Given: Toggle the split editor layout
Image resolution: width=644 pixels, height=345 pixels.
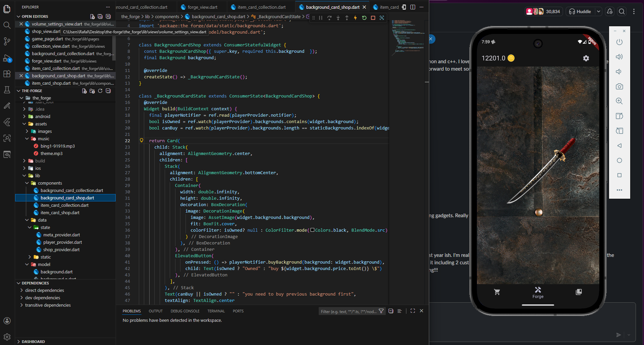Looking at the screenshot, I should tap(413, 7).
